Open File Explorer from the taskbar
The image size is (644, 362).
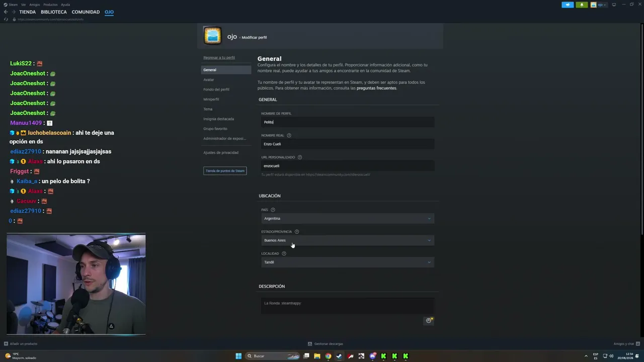pos(317,356)
